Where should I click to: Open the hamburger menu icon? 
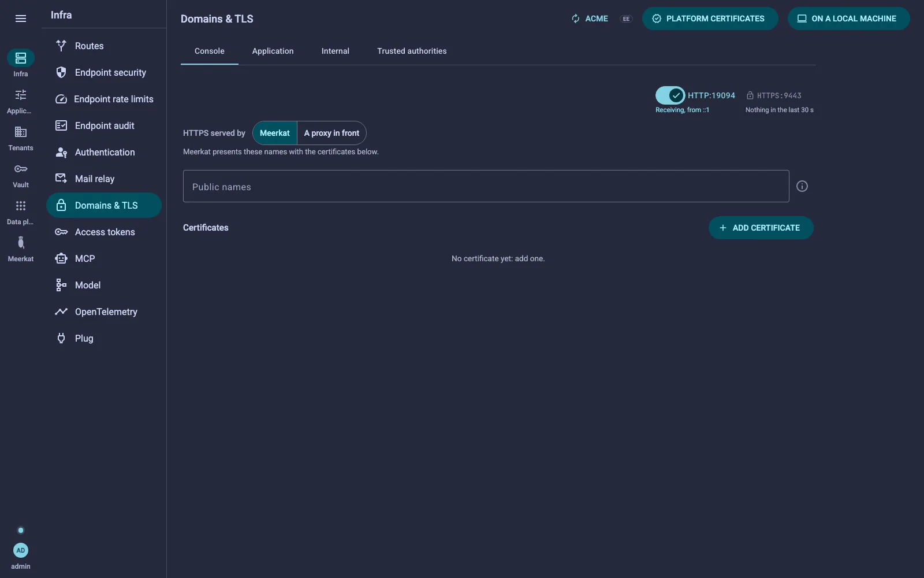click(x=21, y=18)
